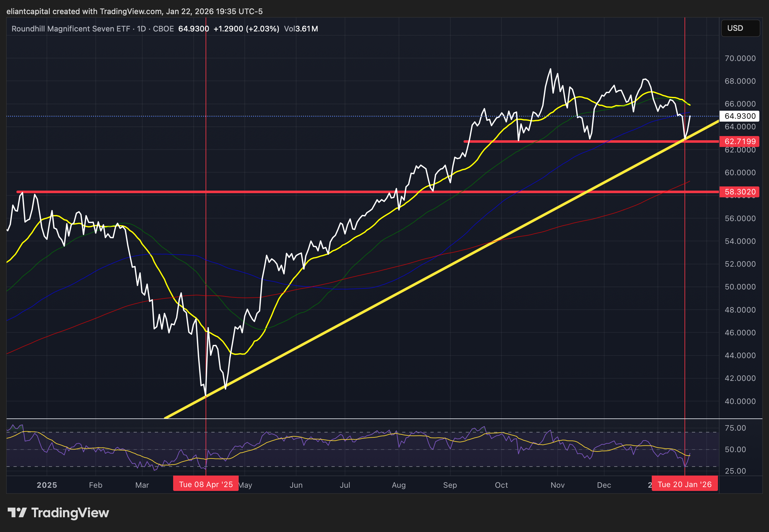The height and width of the screenshot is (532, 769).
Task: Click the 70.0000 price axis label
Action: point(740,58)
